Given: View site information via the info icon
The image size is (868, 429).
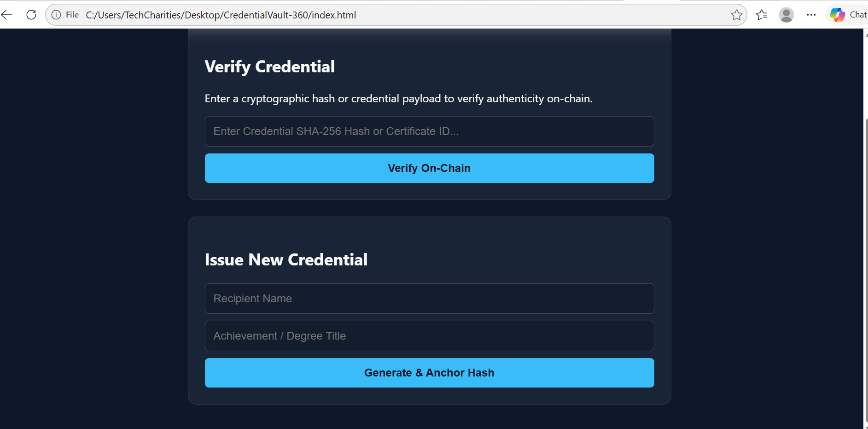Looking at the screenshot, I should click(56, 15).
